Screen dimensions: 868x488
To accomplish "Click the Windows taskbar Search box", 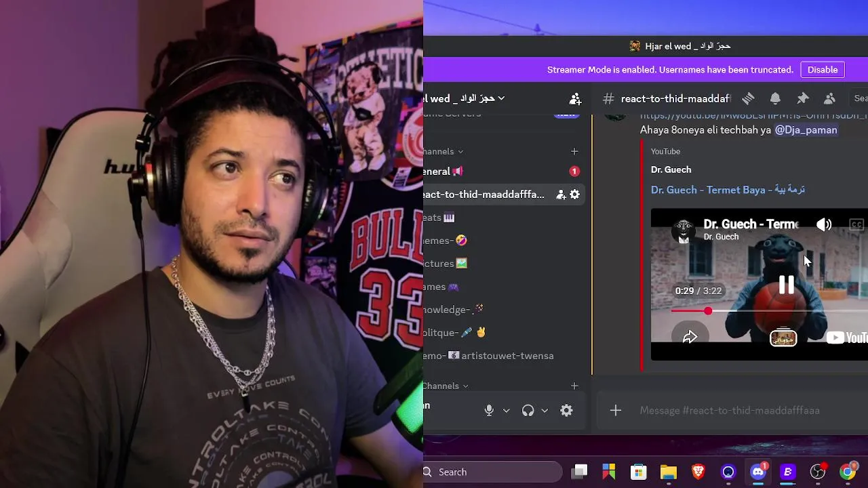I will [493, 472].
